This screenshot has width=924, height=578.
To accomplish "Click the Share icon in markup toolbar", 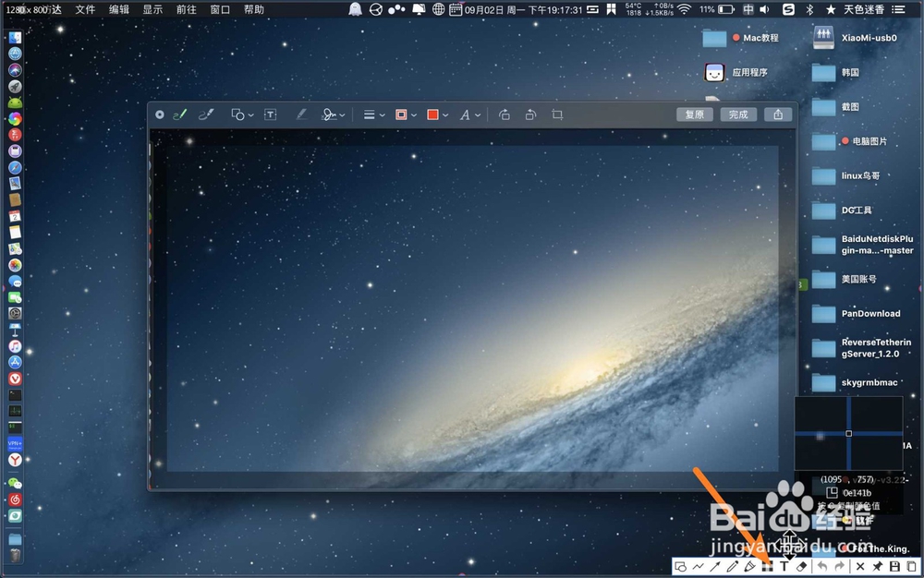I will point(778,114).
